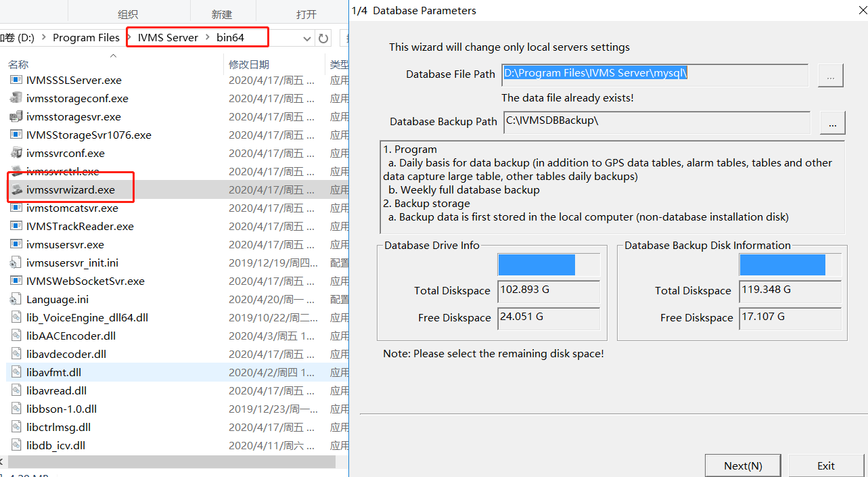868x477 pixels.
Task: Click the Explorer horizontal scrollbar
Action: click(x=170, y=461)
